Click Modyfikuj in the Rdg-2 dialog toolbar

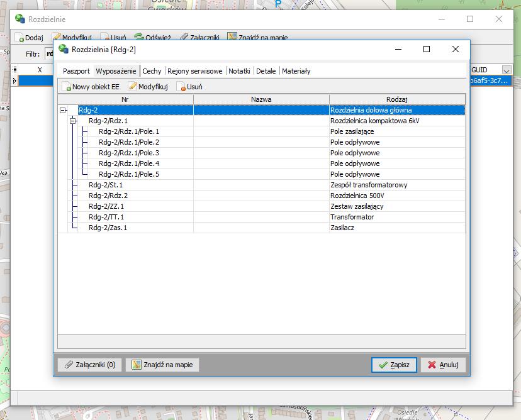[x=148, y=87]
